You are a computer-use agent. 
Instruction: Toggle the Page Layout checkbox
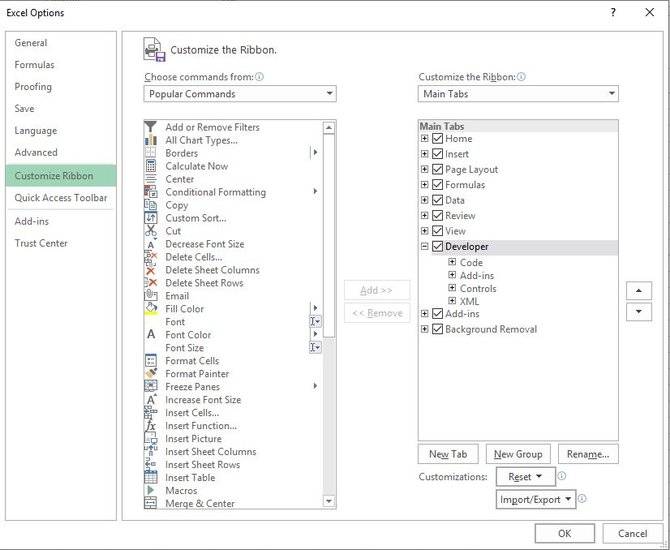[437, 169]
